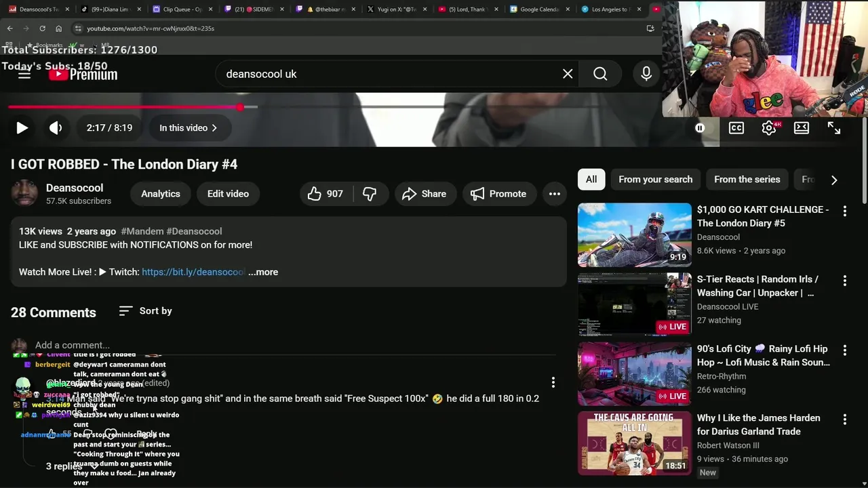Open the bit.ly Twitch link

pos(193,272)
